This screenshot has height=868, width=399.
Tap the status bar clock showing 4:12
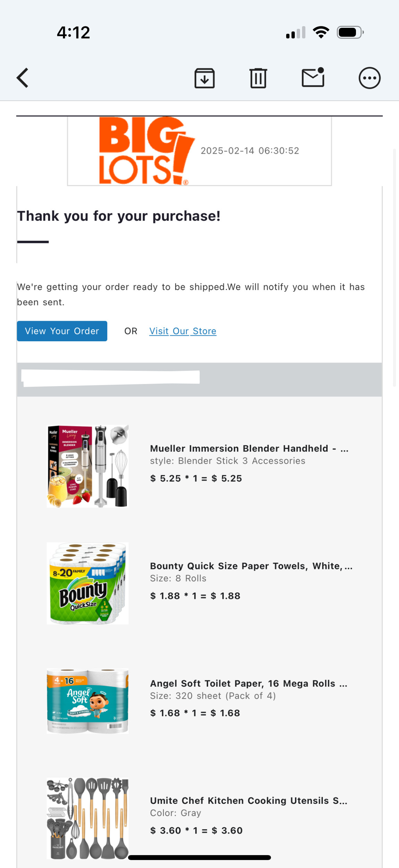pos(73,33)
